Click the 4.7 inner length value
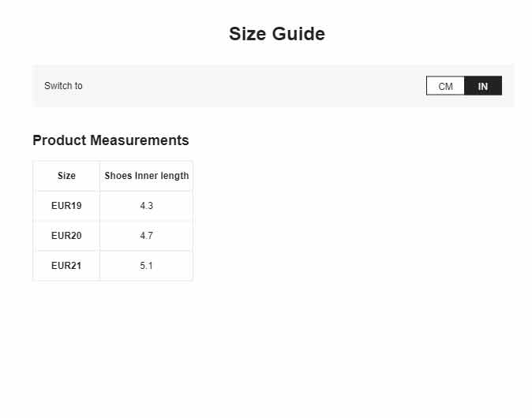 coord(147,236)
